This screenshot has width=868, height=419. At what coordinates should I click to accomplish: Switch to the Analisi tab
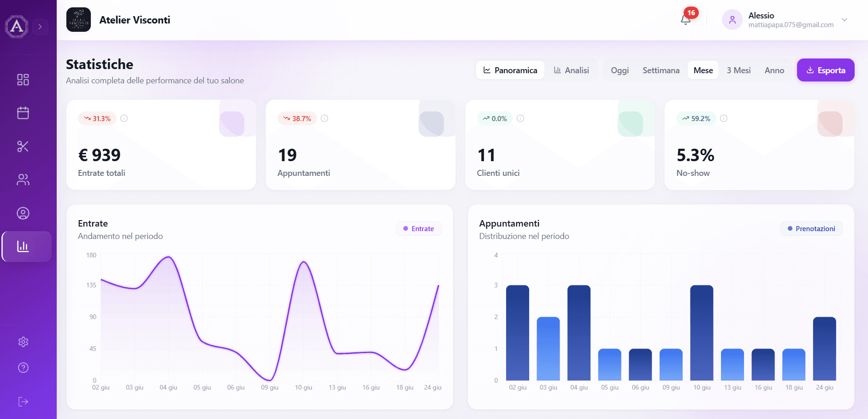click(572, 70)
